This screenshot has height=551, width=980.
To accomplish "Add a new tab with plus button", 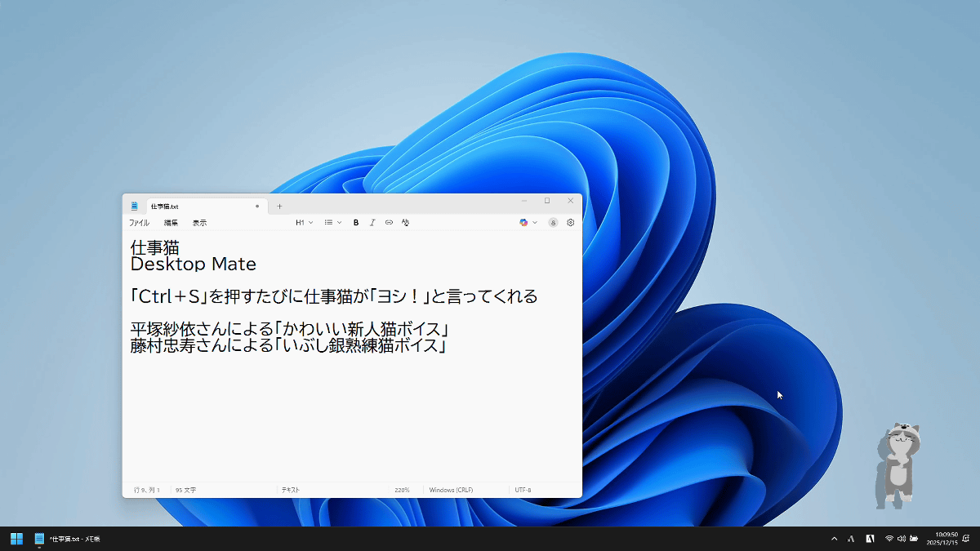I will 279,207.
